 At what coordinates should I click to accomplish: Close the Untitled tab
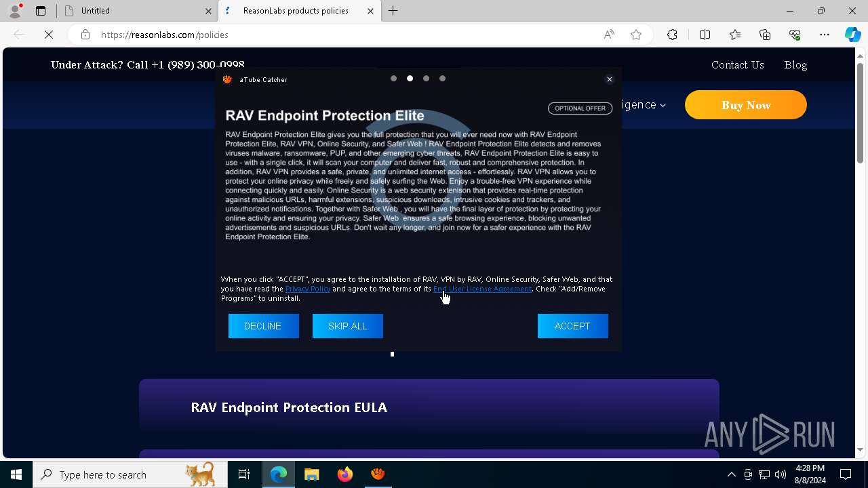pyautogui.click(x=208, y=11)
